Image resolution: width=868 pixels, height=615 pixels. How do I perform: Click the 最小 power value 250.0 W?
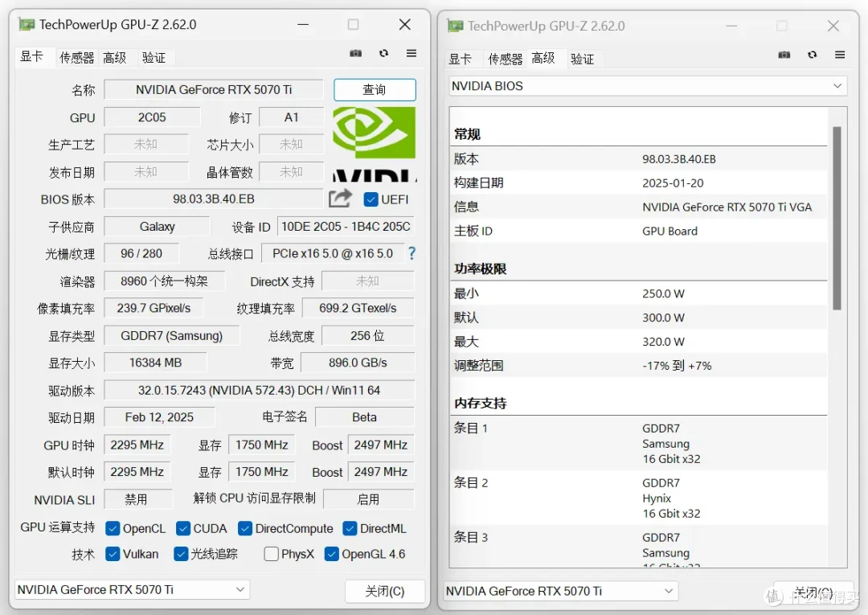tap(663, 293)
